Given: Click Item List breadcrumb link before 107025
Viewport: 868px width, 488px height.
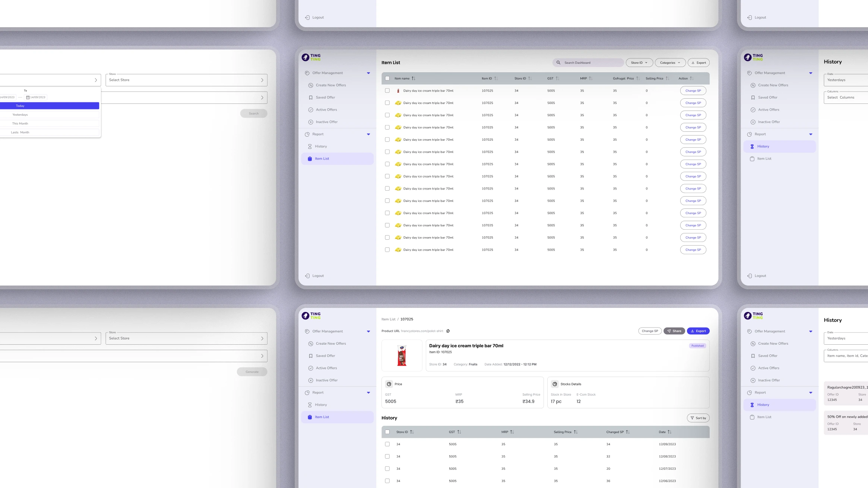Looking at the screenshot, I should click(389, 319).
